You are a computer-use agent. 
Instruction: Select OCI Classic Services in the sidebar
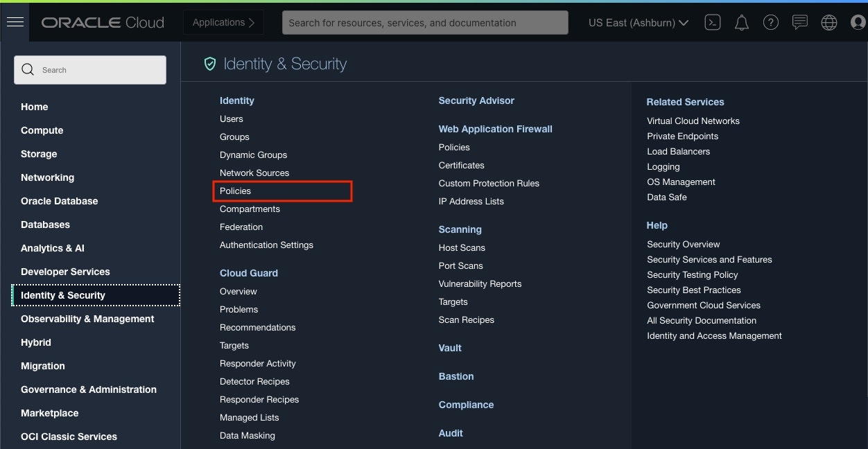point(69,437)
